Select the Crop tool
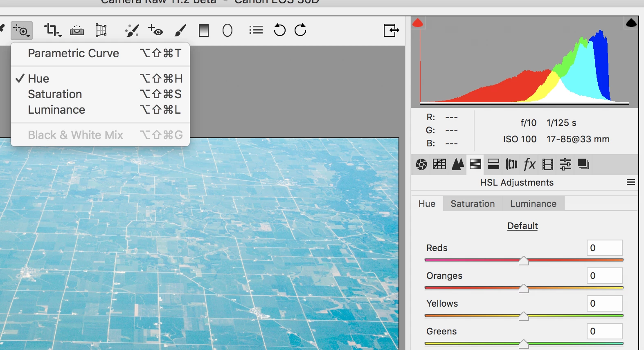 coord(52,30)
